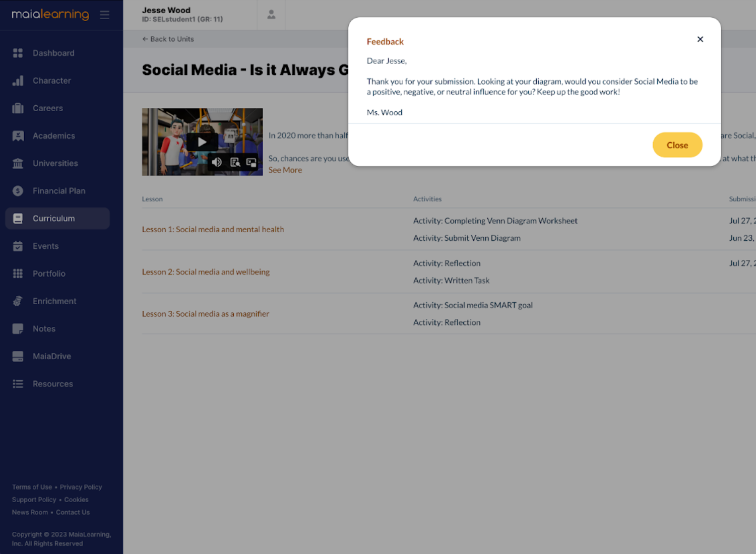
Task: Select the Portfolio grid icon
Action: 18,273
